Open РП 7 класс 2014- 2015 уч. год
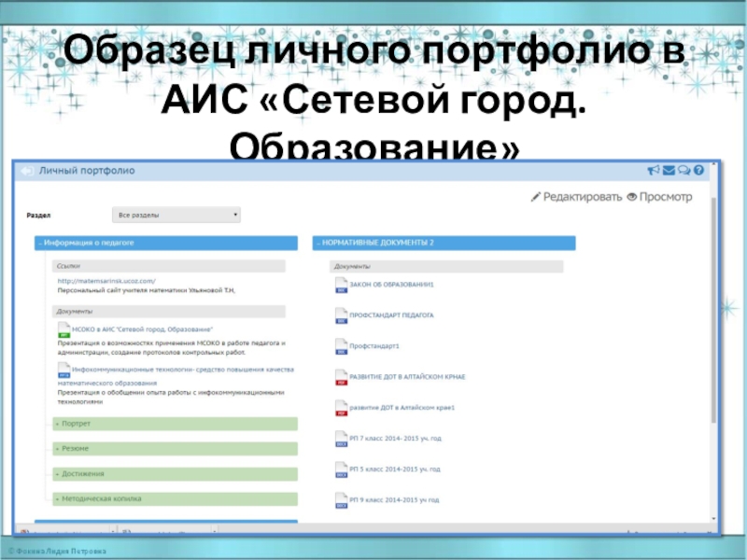 pos(395,438)
